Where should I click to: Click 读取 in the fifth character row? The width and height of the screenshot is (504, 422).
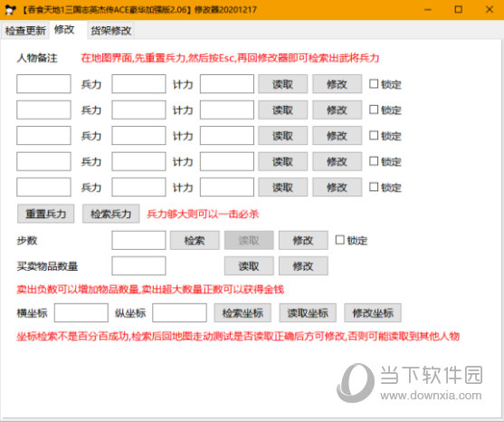pos(283,187)
